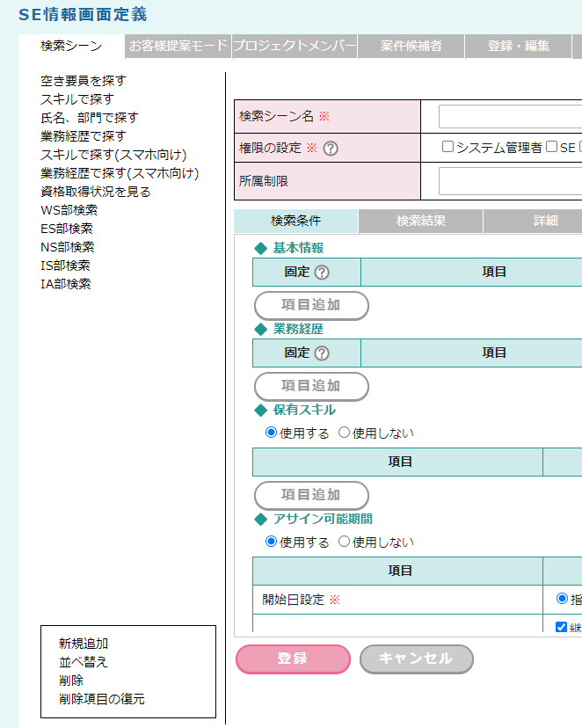Open the 検索結果 sub-tab
Image resolution: width=582 pixels, height=728 pixels.
[x=420, y=221]
